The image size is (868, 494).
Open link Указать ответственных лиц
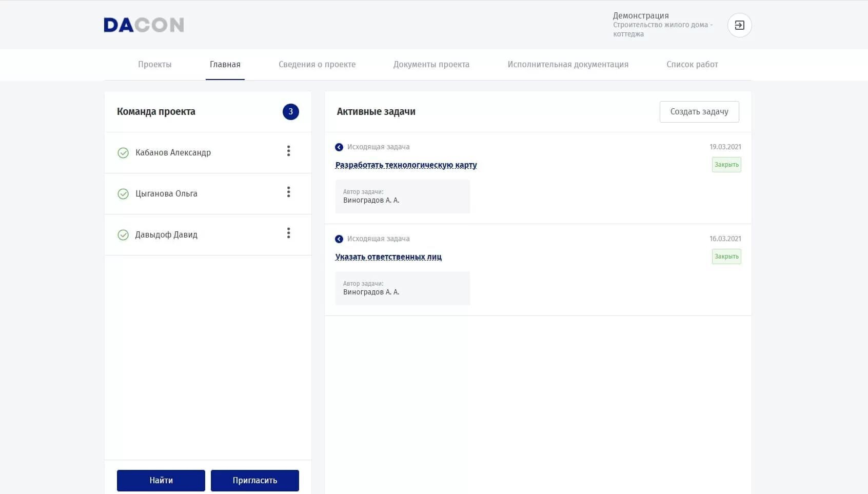[x=388, y=257]
